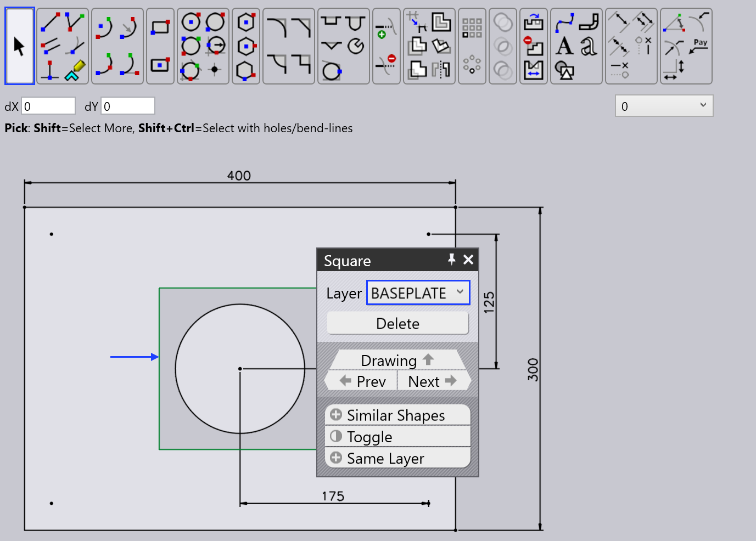Click the Prev shape button
This screenshot has height=541, width=756.
coord(361,381)
